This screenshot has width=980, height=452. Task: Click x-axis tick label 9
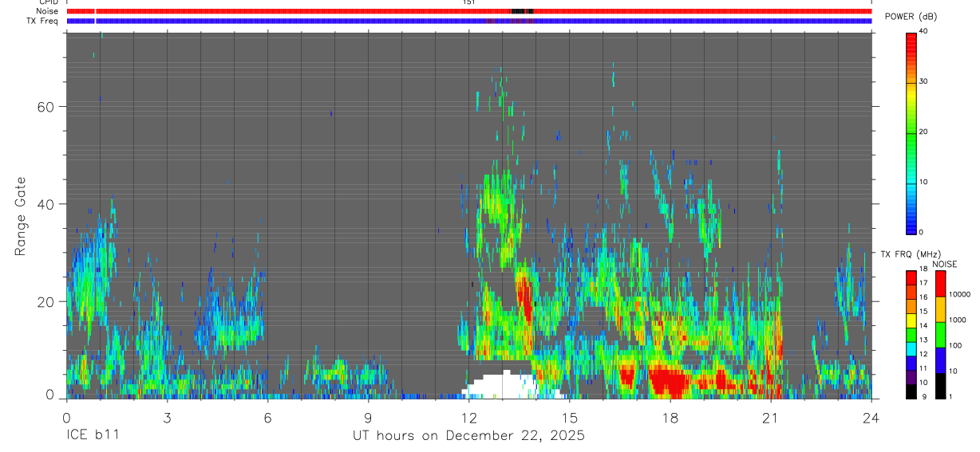tap(368, 417)
